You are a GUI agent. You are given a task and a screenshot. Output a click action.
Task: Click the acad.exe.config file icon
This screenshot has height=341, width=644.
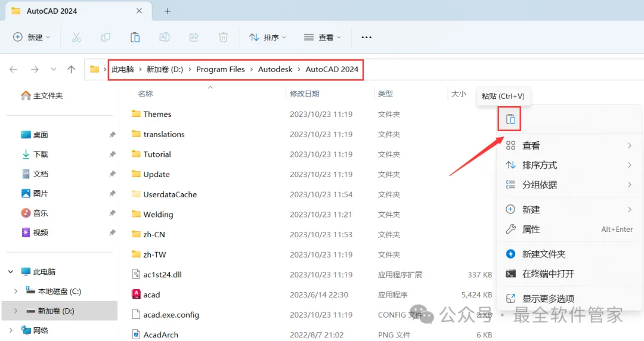pyautogui.click(x=136, y=315)
